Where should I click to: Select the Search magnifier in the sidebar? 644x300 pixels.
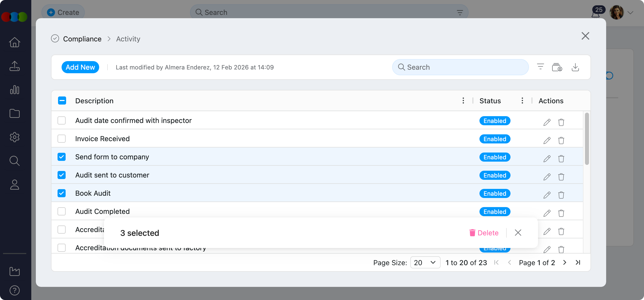(14, 161)
